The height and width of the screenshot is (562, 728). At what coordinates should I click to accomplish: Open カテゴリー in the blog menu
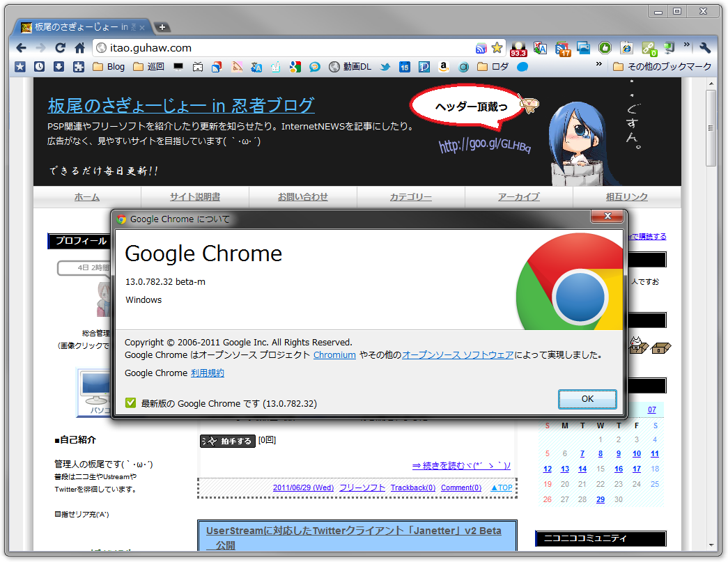pos(411,197)
